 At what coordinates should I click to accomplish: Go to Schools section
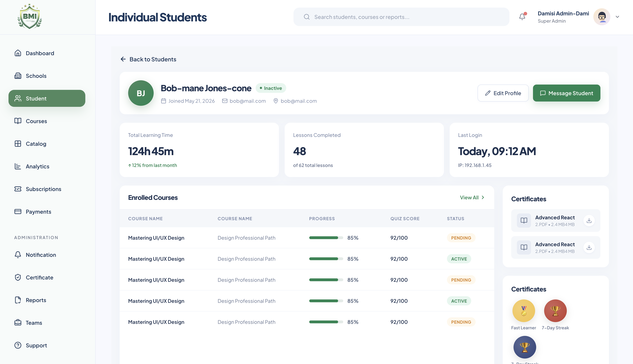pyautogui.click(x=47, y=76)
